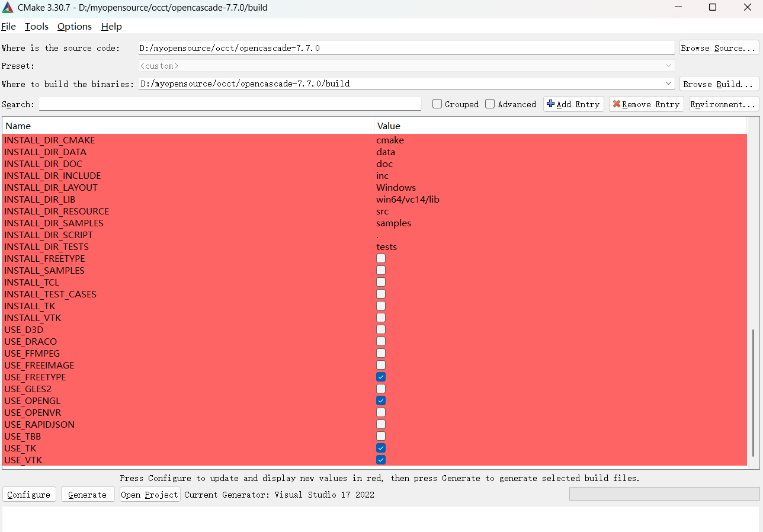Open the Tools menu
Viewport: 763px width, 532px height.
pos(36,26)
